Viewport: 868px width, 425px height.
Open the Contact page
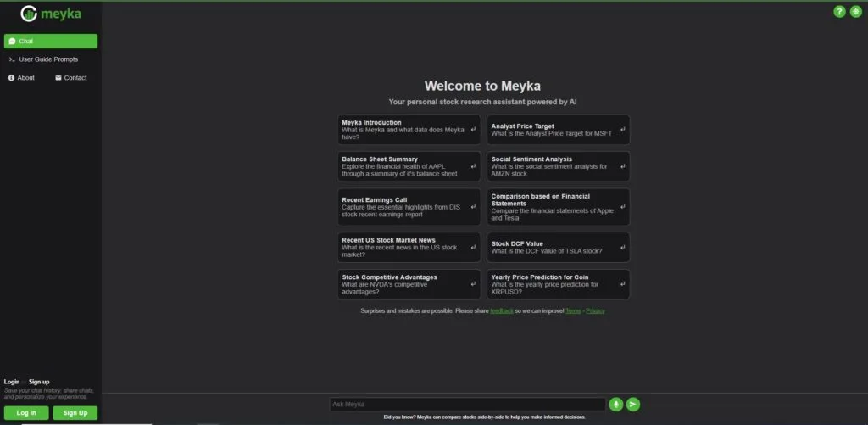click(x=71, y=78)
